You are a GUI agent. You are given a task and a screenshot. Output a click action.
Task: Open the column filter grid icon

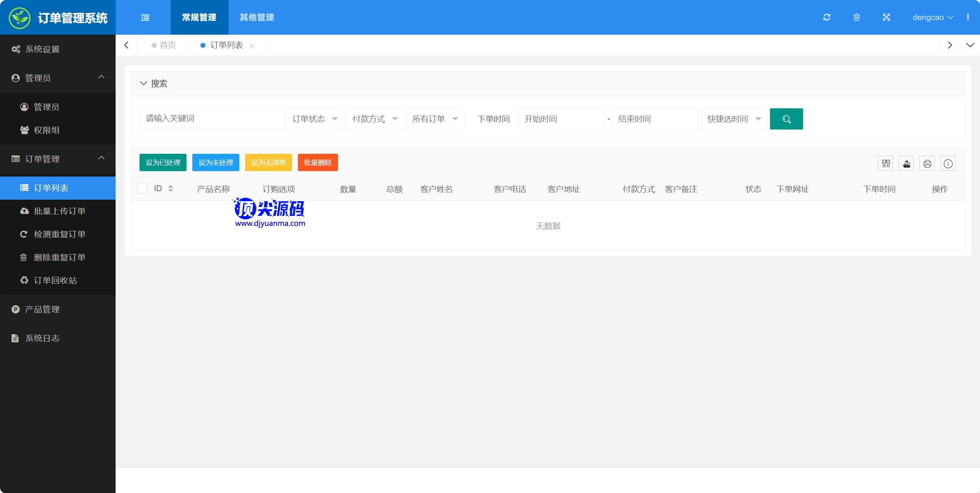pyautogui.click(x=886, y=163)
